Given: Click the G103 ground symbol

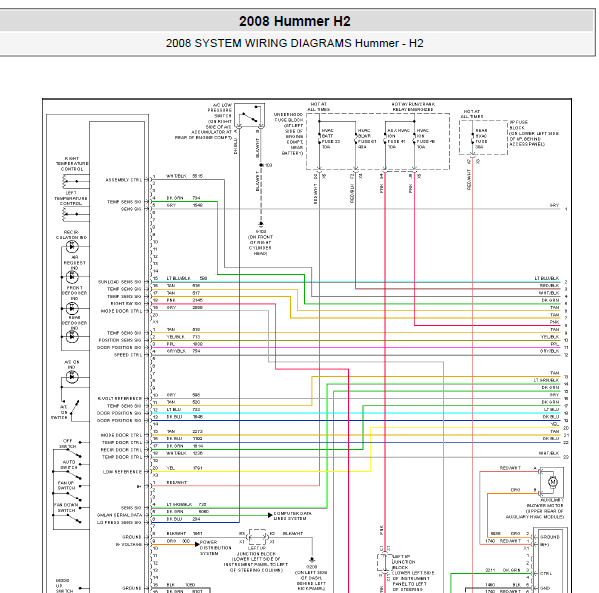Looking at the screenshot, I should pyautogui.click(x=261, y=224).
